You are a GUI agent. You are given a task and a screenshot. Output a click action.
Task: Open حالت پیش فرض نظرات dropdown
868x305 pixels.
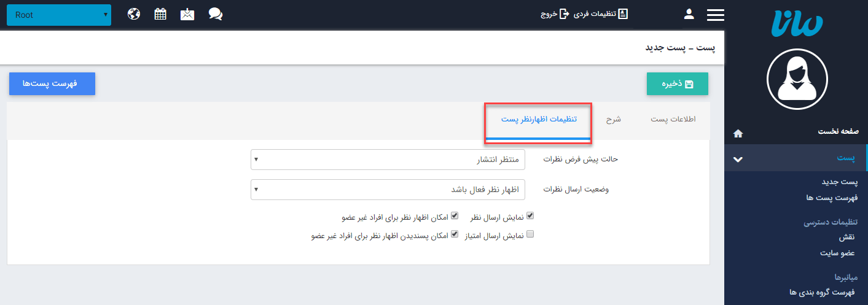(x=388, y=159)
